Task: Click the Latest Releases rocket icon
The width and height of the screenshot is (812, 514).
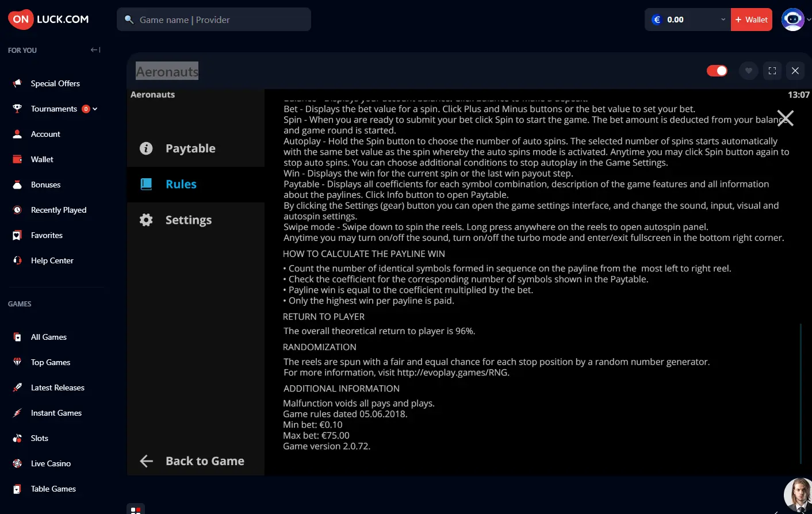Action: (17, 388)
